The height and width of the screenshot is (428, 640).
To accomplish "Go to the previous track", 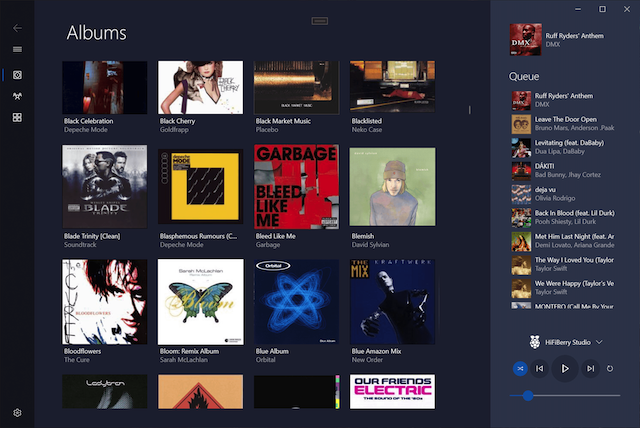I will pos(539,368).
